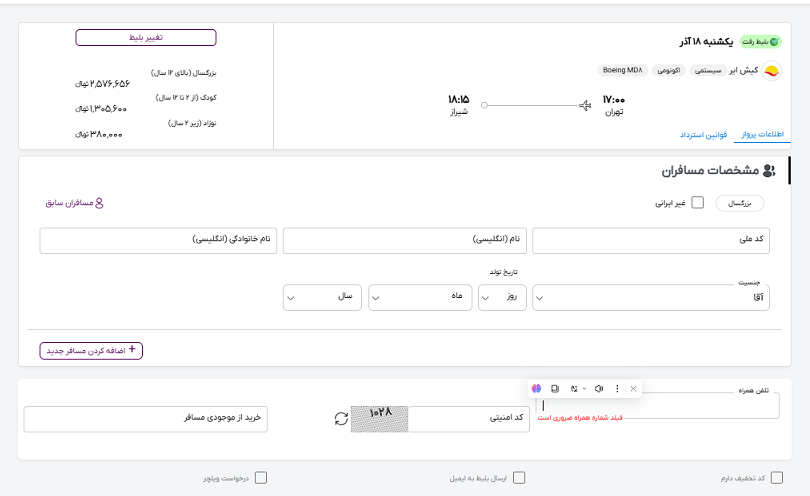Open the جنسیت gender dropdown
Viewport: 810px width, 496px height.
pos(651,298)
